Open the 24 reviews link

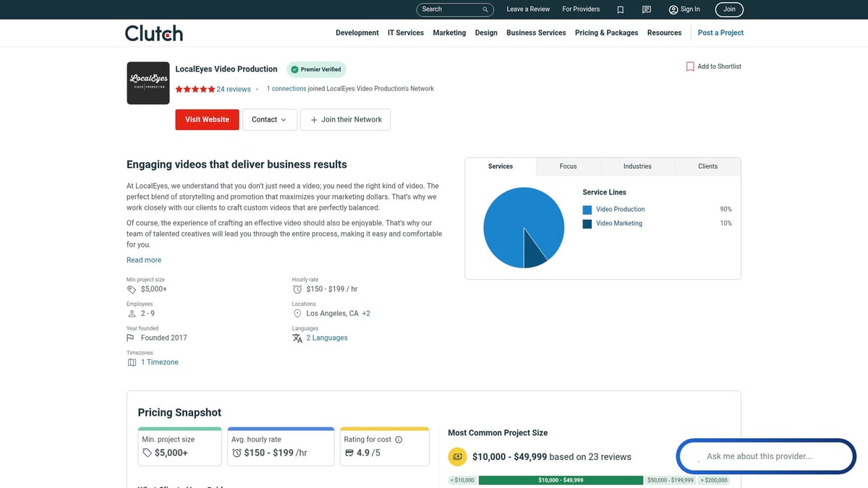pos(234,90)
